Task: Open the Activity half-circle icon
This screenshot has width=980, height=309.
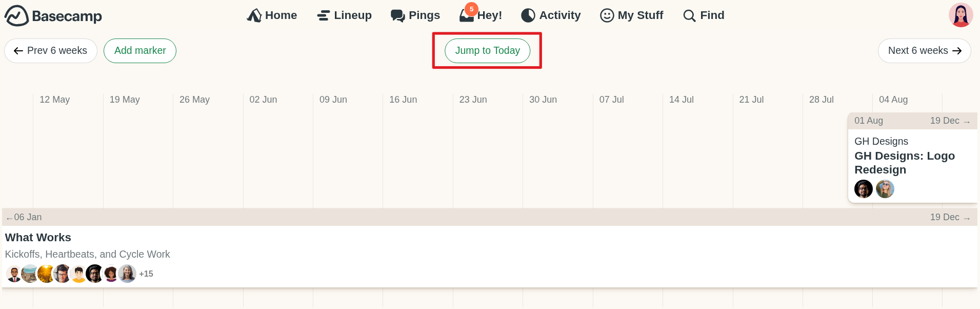Action: (x=528, y=15)
